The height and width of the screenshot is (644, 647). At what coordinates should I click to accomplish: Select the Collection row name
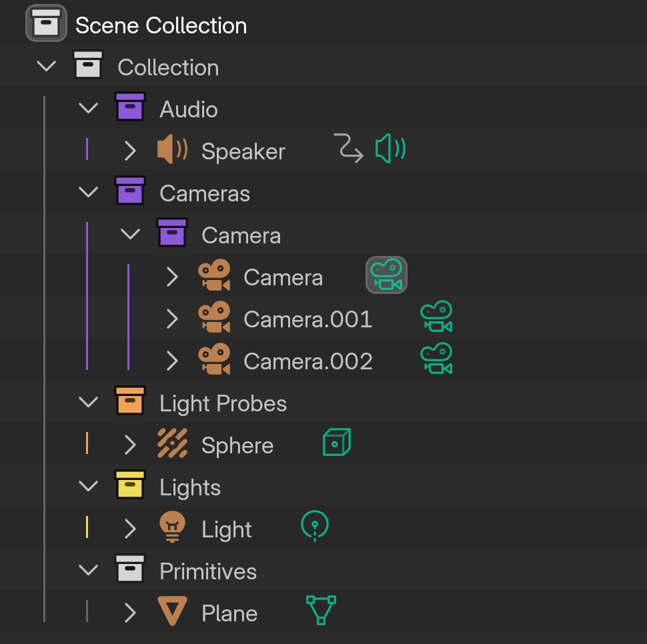click(168, 67)
